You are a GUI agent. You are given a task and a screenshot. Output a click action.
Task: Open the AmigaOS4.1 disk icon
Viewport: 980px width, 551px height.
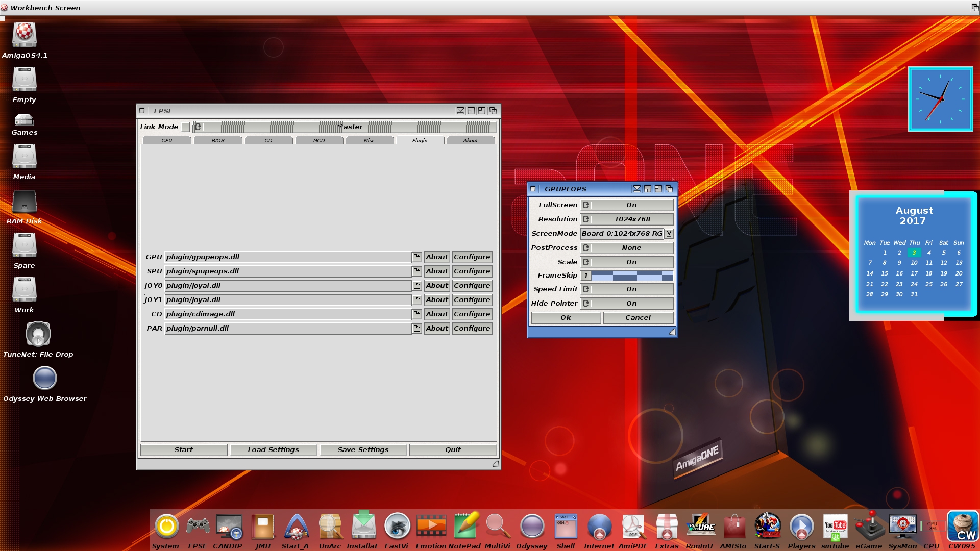[x=24, y=35]
